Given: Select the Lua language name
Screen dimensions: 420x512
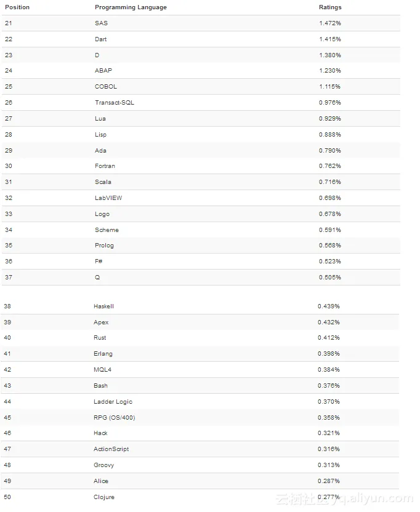Looking at the screenshot, I should pos(100,119).
